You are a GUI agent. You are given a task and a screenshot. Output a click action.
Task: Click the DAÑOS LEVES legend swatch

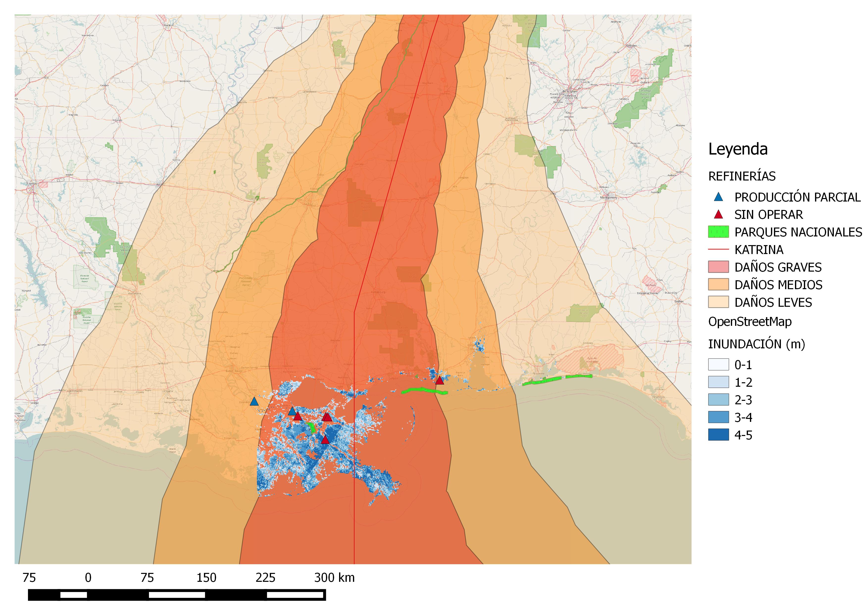[718, 302]
